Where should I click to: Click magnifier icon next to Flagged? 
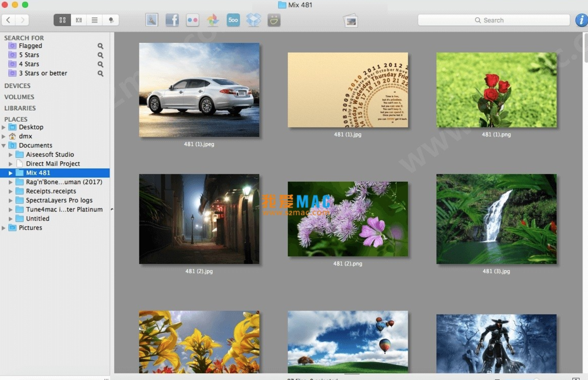(100, 46)
